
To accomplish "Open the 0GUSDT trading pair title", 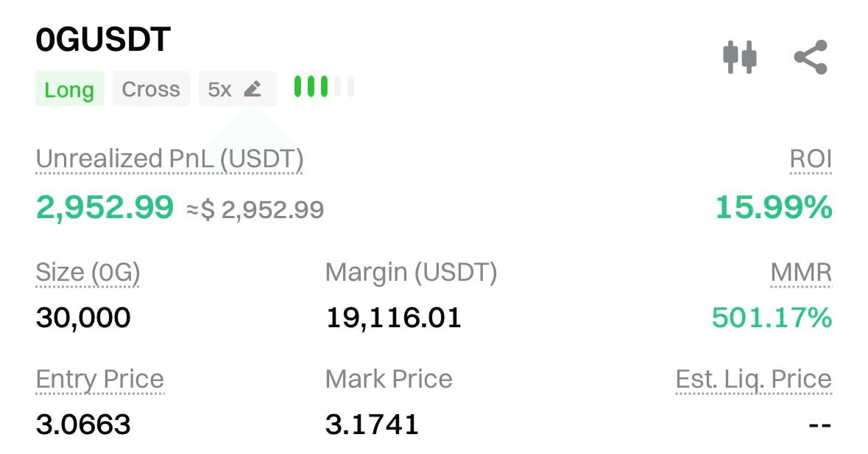I will tap(103, 40).
